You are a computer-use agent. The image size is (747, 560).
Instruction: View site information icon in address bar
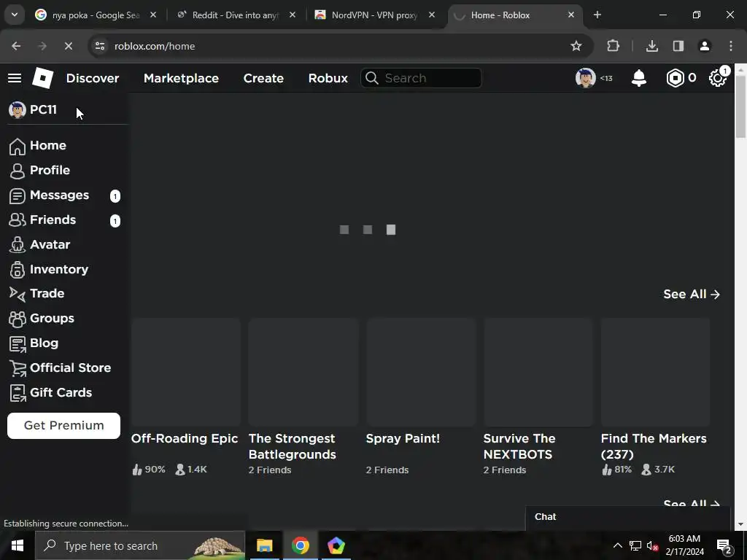point(100,46)
